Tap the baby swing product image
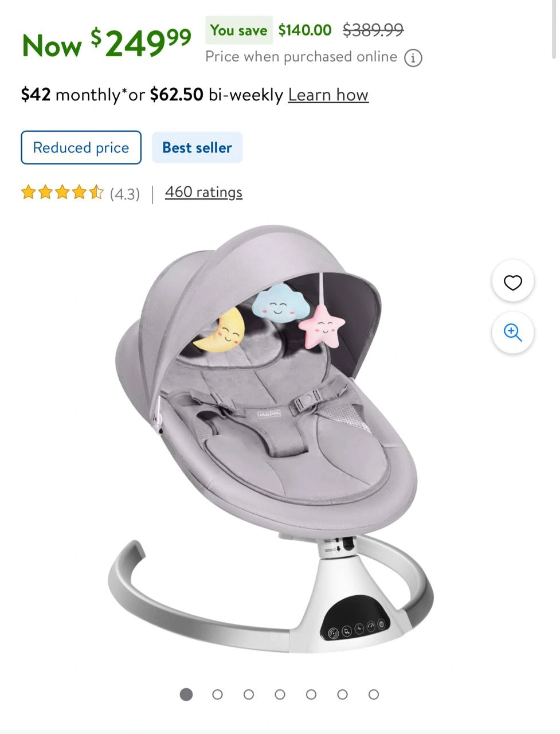Screen dimensions: 560x734 (x=271, y=439)
